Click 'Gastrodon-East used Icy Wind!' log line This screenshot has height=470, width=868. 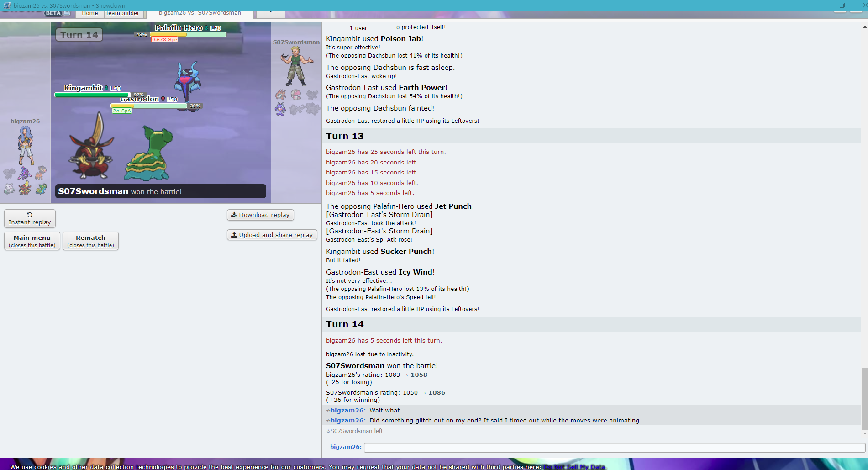tap(380, 272)
